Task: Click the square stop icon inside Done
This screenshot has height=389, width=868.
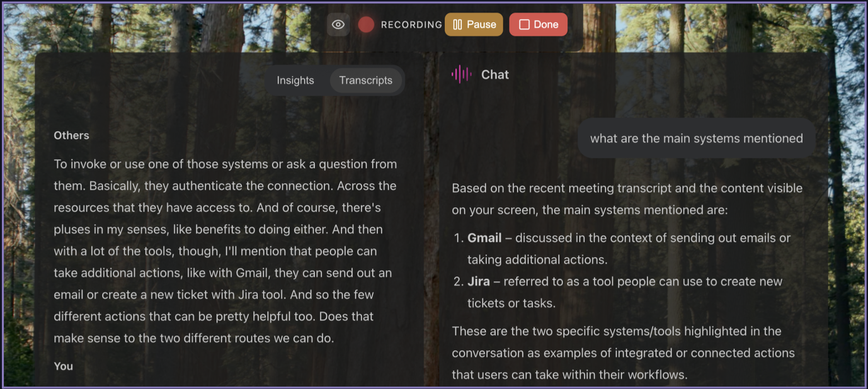Action: (x=524, y=25)
